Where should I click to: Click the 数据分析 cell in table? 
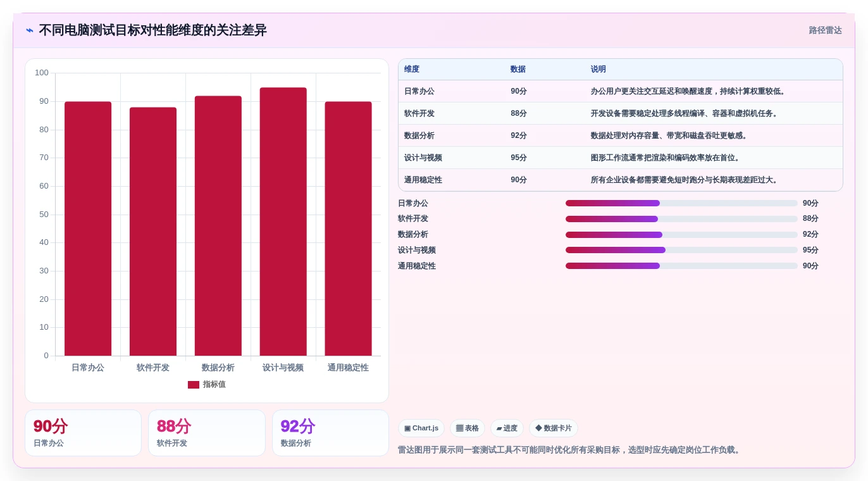pos(419,135)
